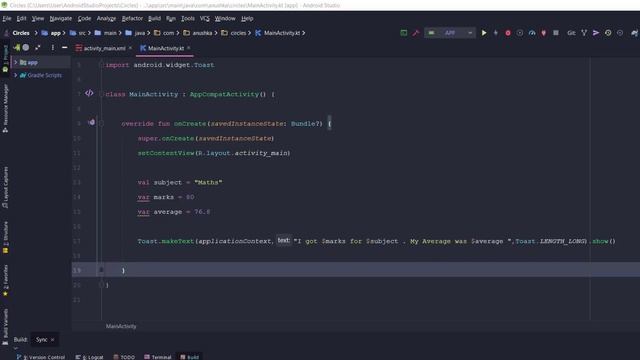The height and width of the screenshot is (360, 640).
Task: Run the app with the green play button
Action: click(x=484, y=33)
